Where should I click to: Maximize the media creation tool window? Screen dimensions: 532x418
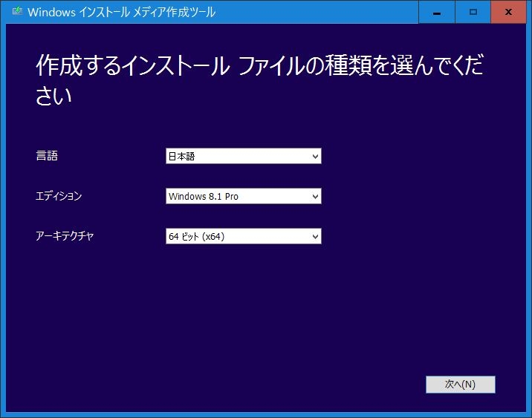[473, 12]
